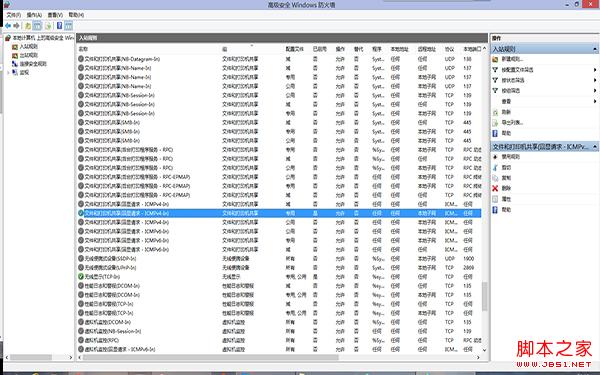Click the rule list's vertical scrollbar thumb

pos(484,297)
